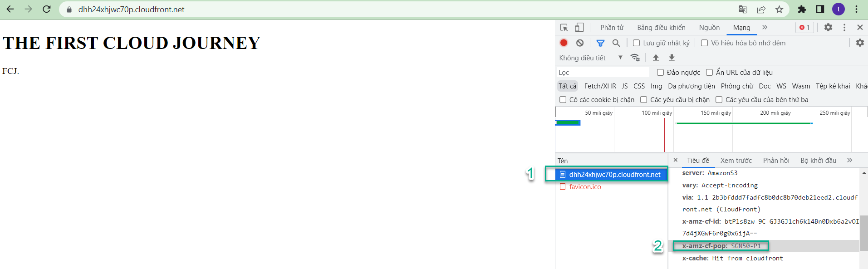Image resolution: width=868 pixels, height=269 pixels.
Task: Export HAR file download arrow
Action: coord(672,58)
